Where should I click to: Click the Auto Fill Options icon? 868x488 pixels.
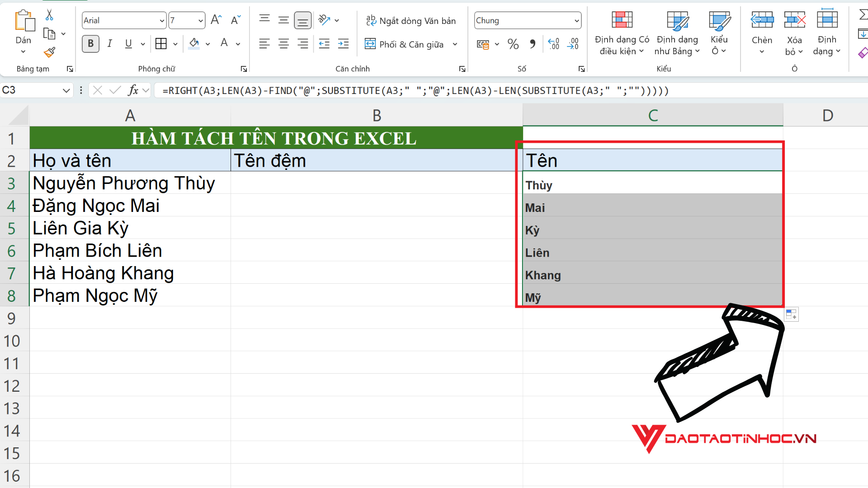791,314
